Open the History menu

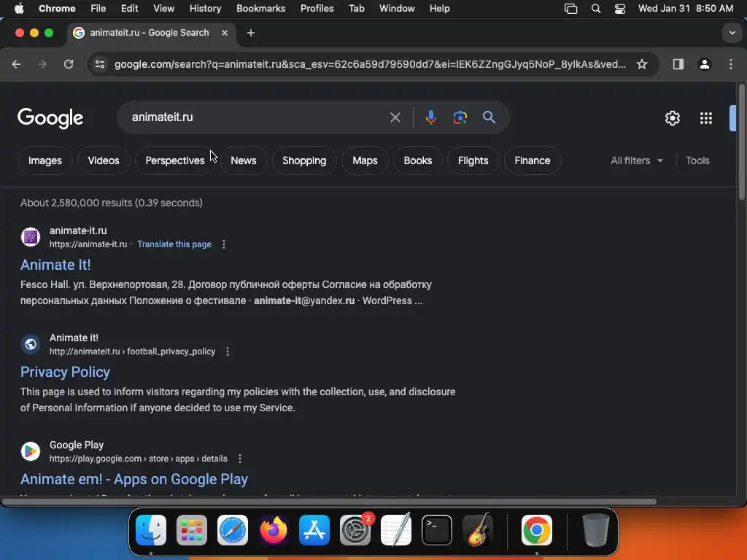(205, 9)
